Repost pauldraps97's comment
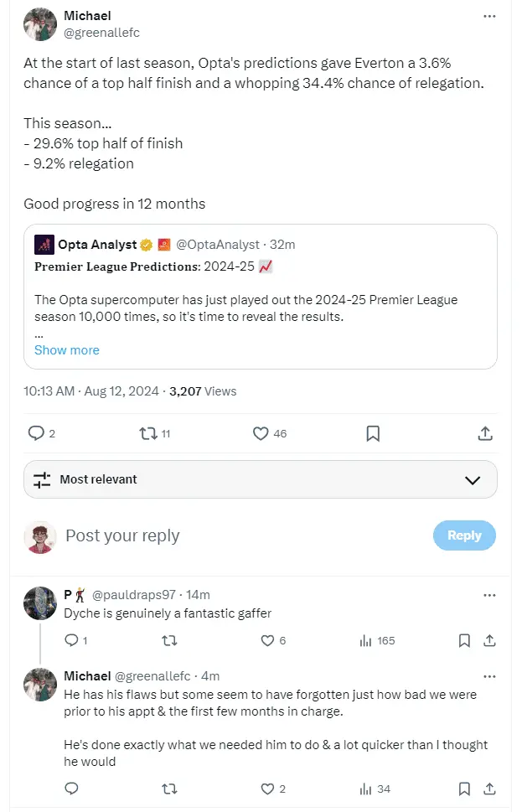This screenshot has width=522, height=812. (x=169, y=641)
